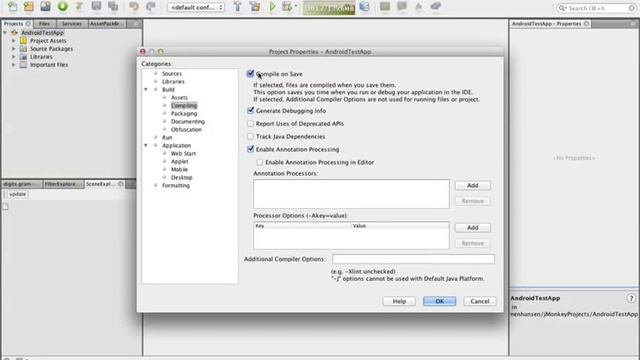The width and height of the screenshot is (640, 360).
Task: Expand the Libraries project node
Action: coord(13,57)
